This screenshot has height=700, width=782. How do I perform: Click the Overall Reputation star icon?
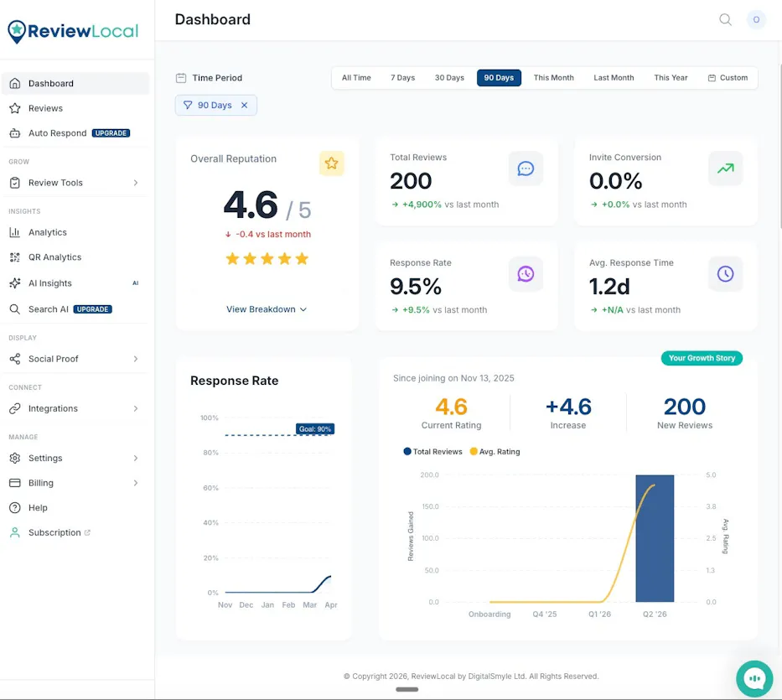[331, 163]
